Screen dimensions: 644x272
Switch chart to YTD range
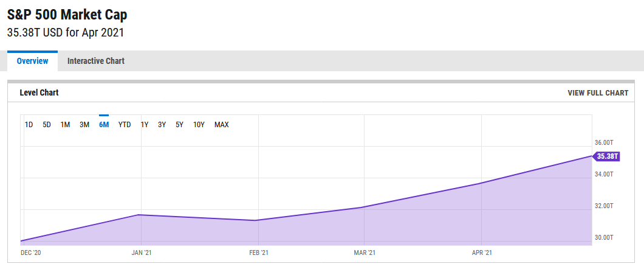tap(125, 125)
